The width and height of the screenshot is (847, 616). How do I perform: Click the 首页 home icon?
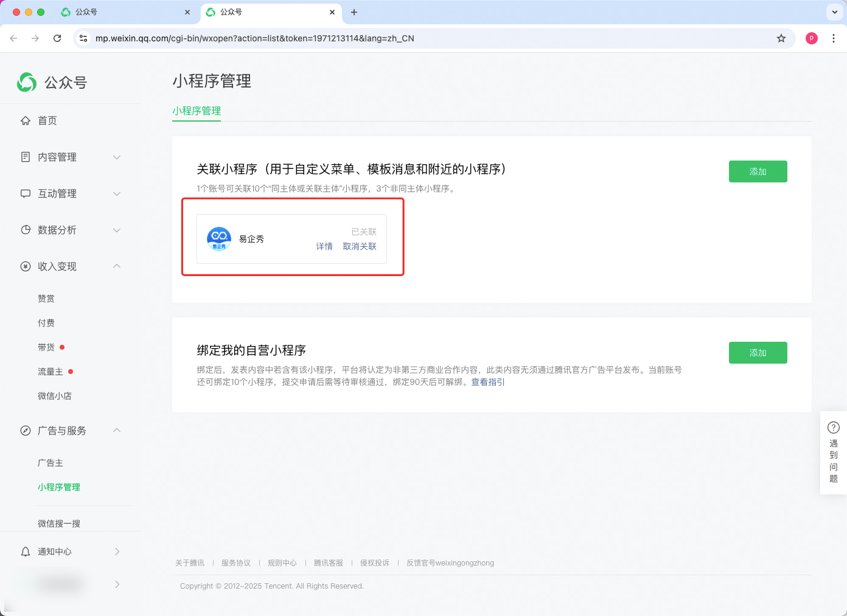[26, 120]
